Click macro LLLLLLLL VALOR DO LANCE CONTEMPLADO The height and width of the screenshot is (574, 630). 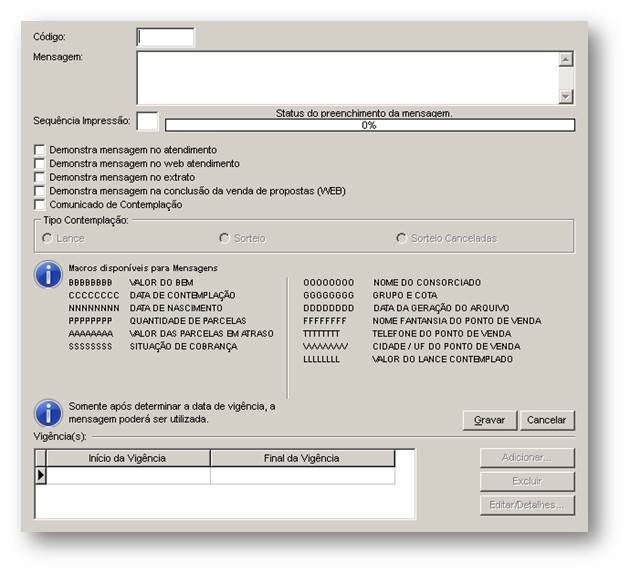(x=408, y=360)
